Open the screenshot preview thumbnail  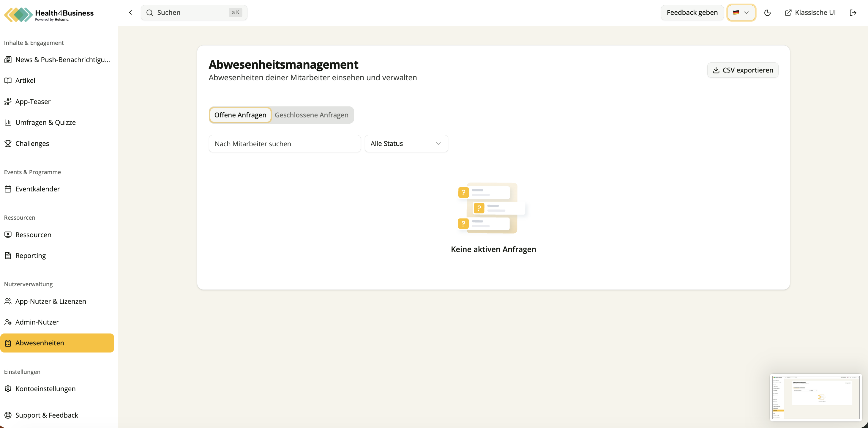pos(815,397)
